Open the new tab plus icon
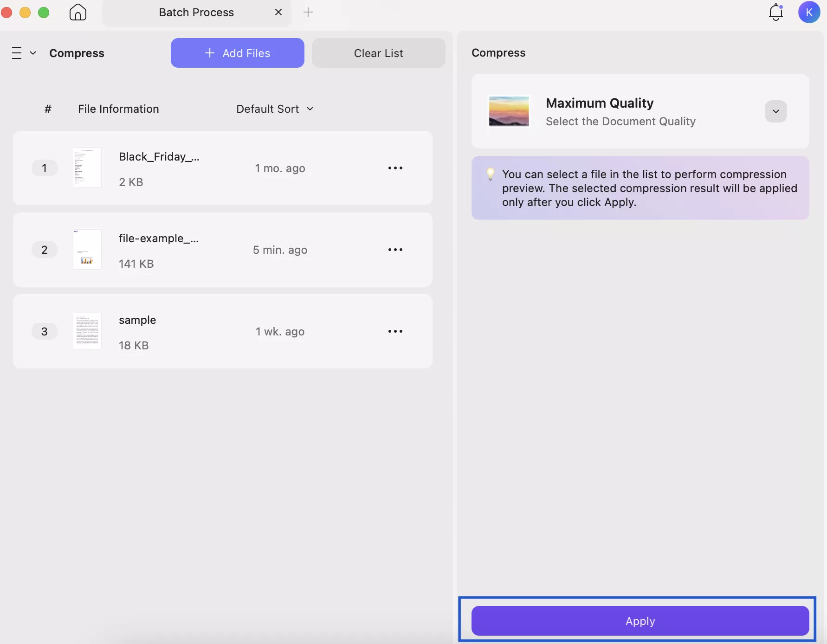The image size is (827, 644). (x=308, y=13)
